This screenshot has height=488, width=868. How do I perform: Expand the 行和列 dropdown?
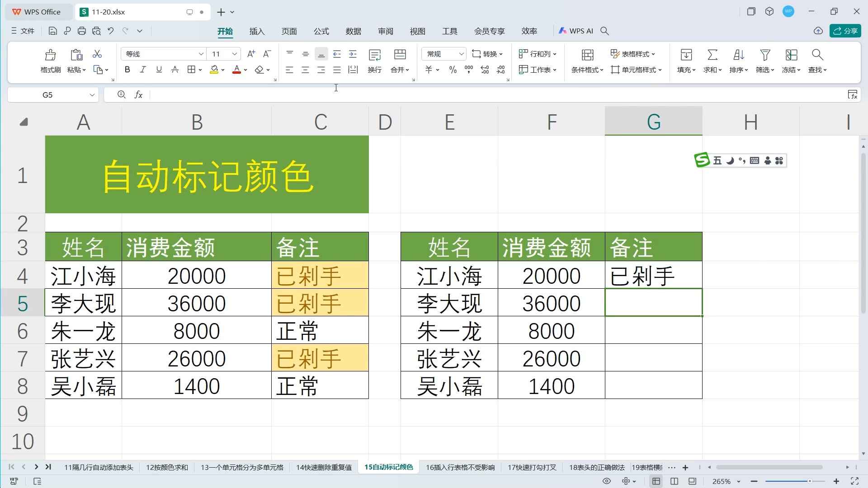[555, 54]
